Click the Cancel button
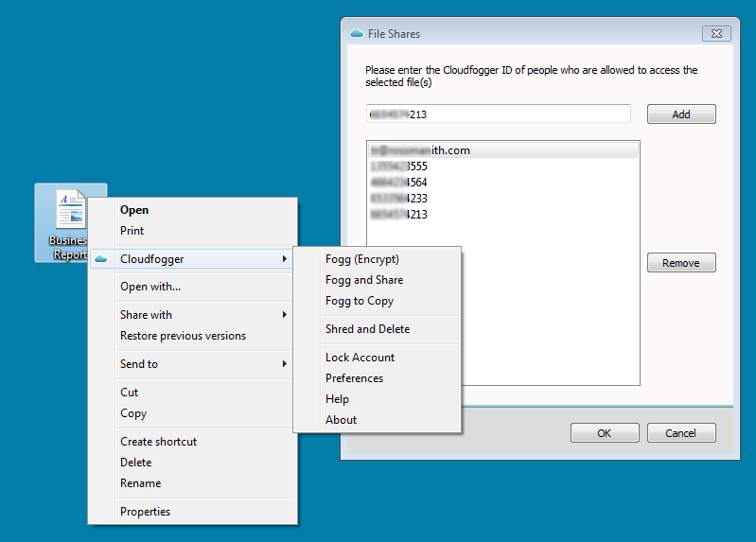The width and height of the screenshot is (756, 542). 681,433
